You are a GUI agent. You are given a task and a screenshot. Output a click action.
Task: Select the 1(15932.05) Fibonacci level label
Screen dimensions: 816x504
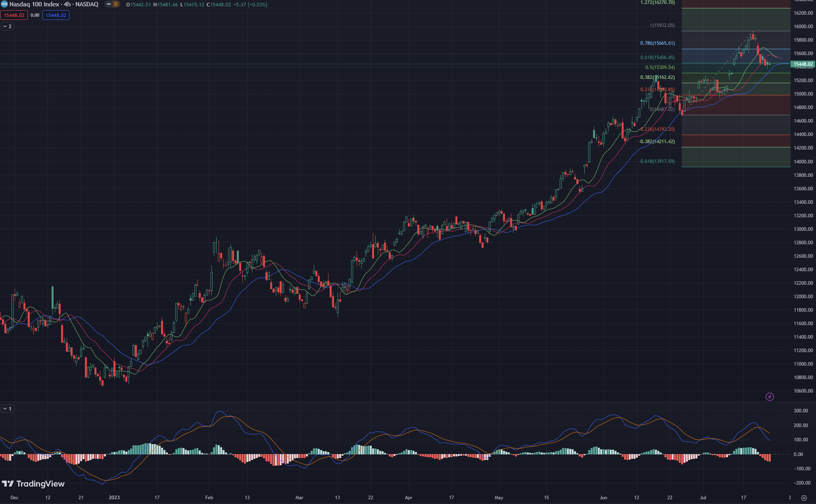[662, 25]
